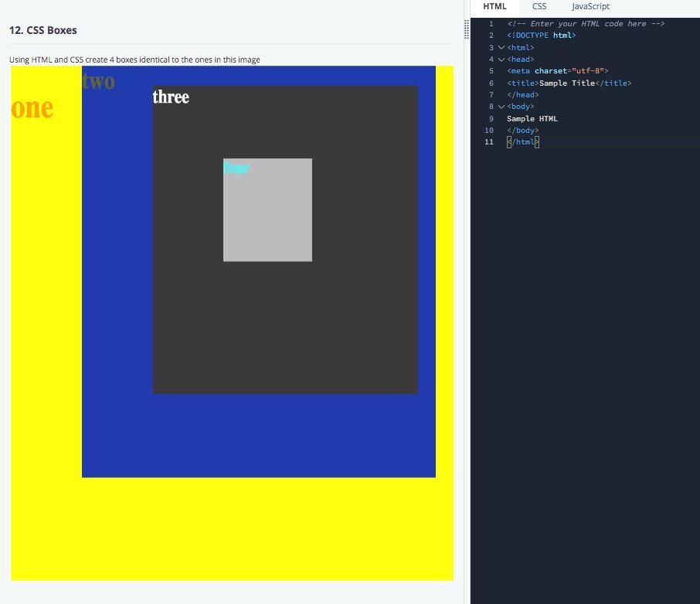Click the light gray box labeled four
Viewport: 700px width, 604px height.
click(267, 210)
